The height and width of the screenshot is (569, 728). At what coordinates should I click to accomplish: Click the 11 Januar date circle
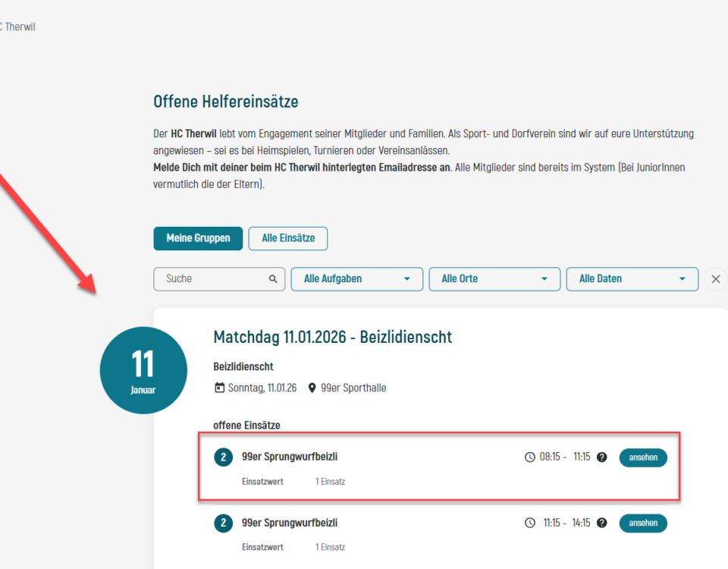tap(143, 370)
